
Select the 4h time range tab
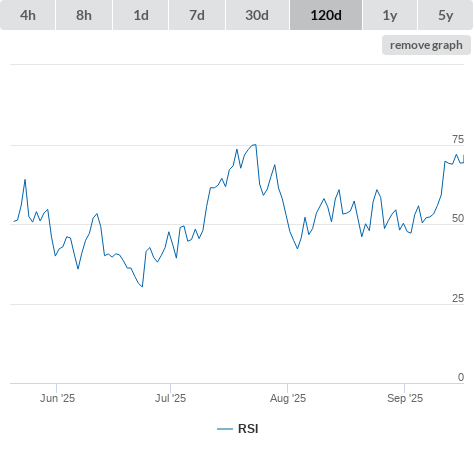tap(28, 15)
